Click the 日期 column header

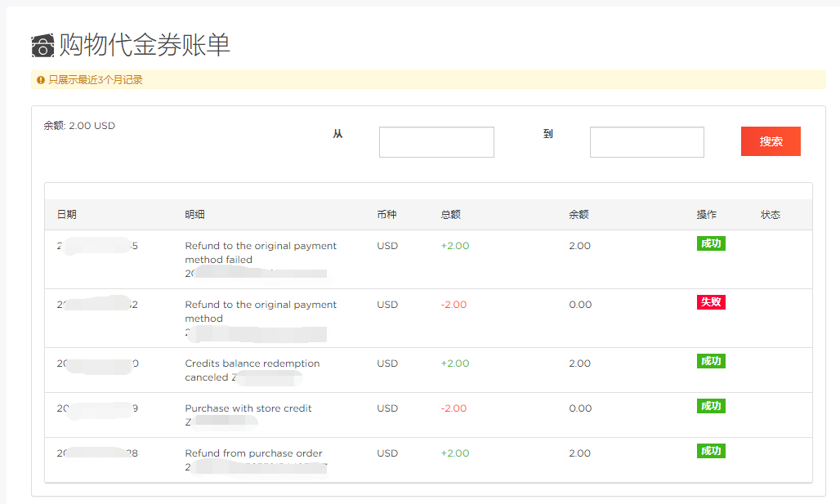(67, 215)
